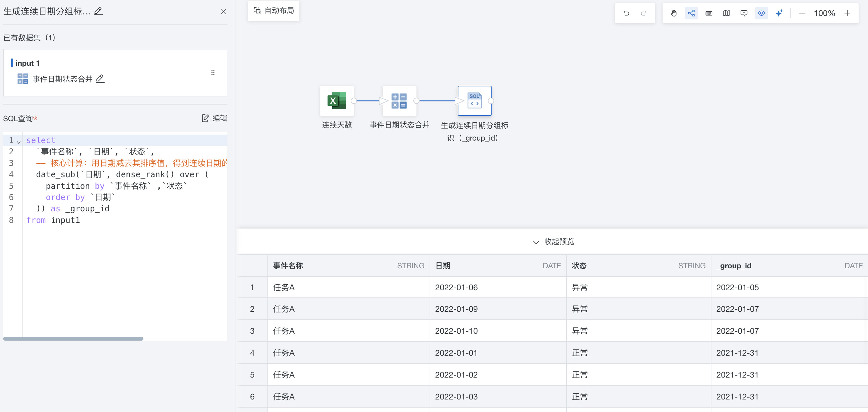This screenshot has width=868, height=412.
Task: Click the output port of Excel node
Action: (354, 101)
